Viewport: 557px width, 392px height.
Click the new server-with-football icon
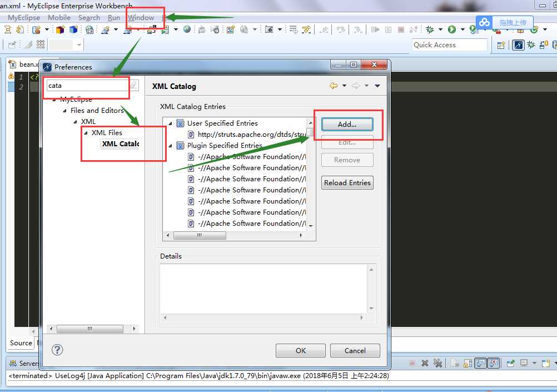coord(36,30)
